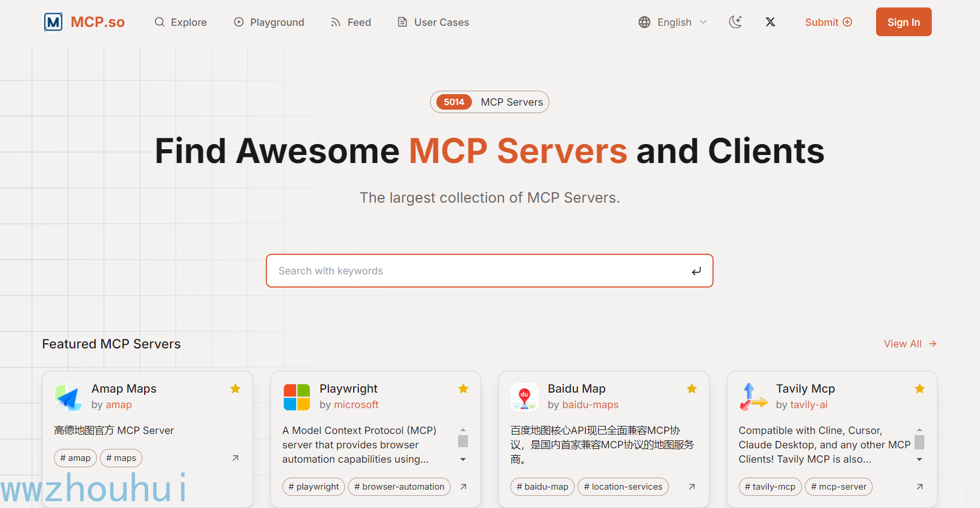This screenshot has height=508, width=980.
Task: Select the # mcp-server tag
Action: [x=839, y=487]
